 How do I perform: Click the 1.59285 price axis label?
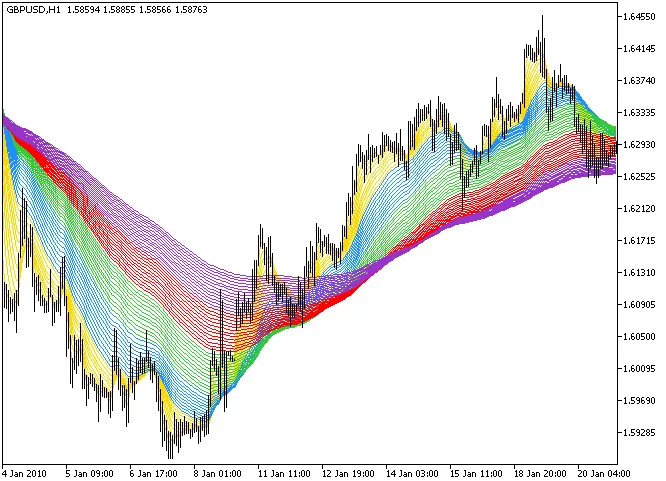(x=637, y=433)
